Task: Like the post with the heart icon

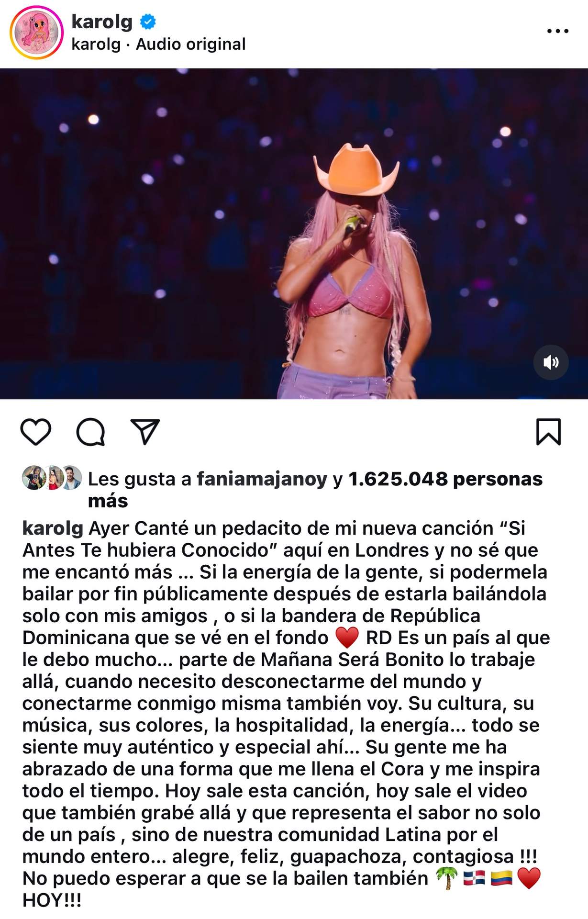Action: (x=36, y=432)
